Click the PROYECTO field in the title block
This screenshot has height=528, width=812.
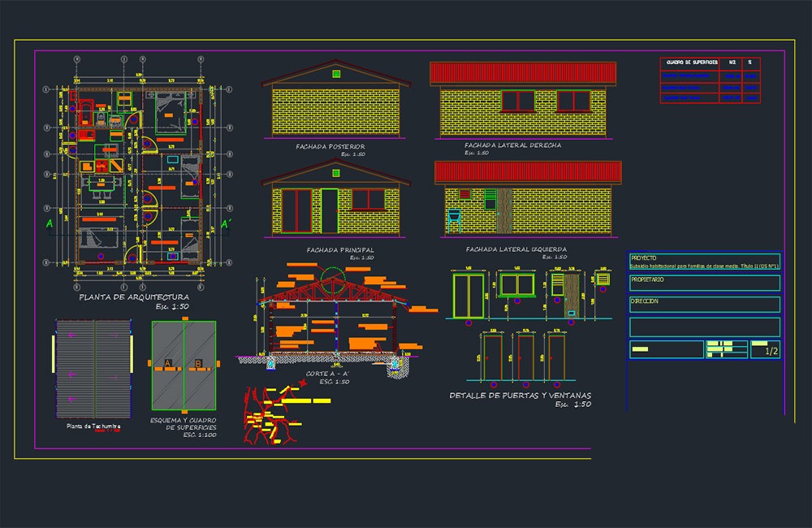pyautogui.click(x=704, y=261)
